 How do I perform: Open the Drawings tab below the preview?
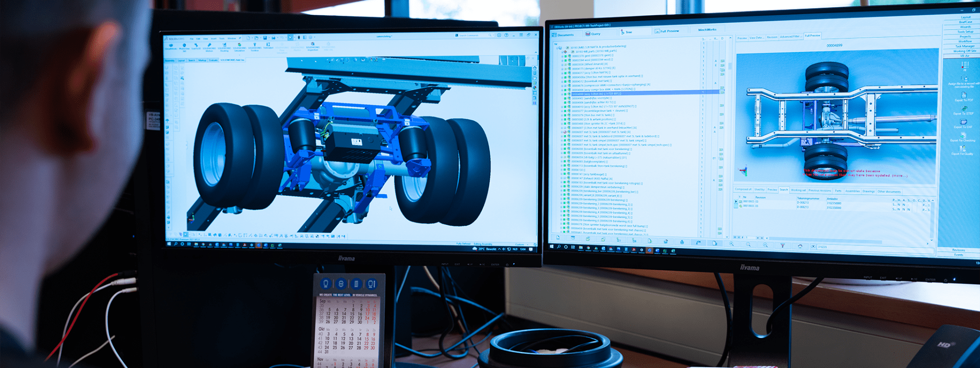point(868,191)
